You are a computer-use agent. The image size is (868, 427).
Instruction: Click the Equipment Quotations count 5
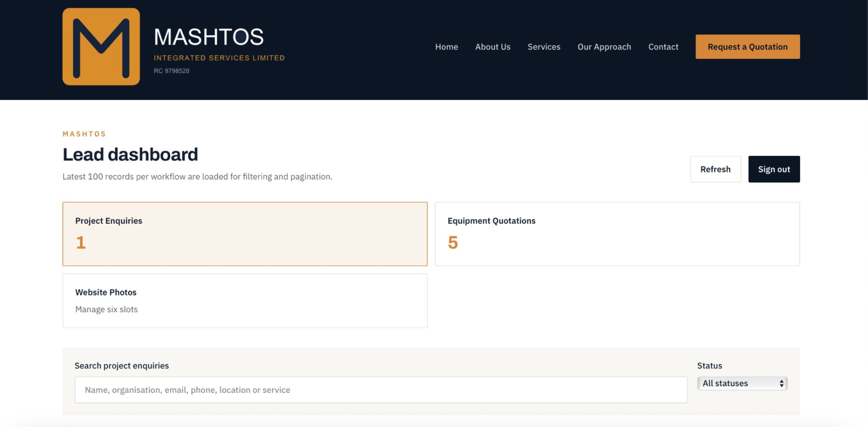point(453,243)
